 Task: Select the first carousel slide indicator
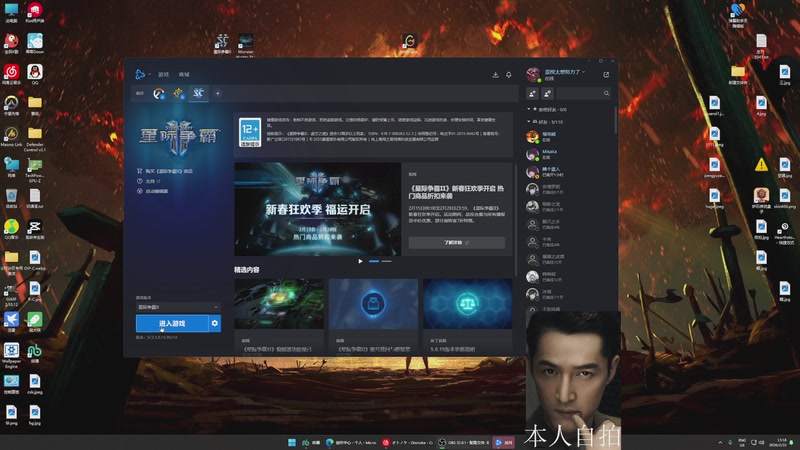374,261
